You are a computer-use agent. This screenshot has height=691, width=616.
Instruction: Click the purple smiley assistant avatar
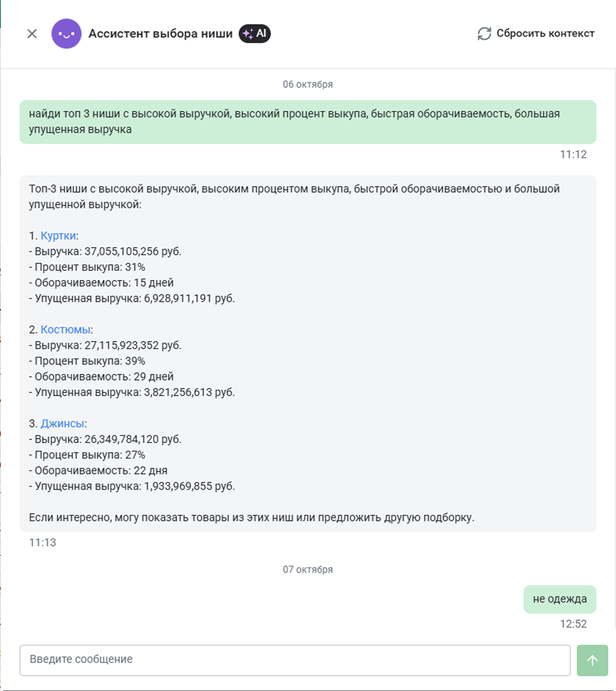67,34
